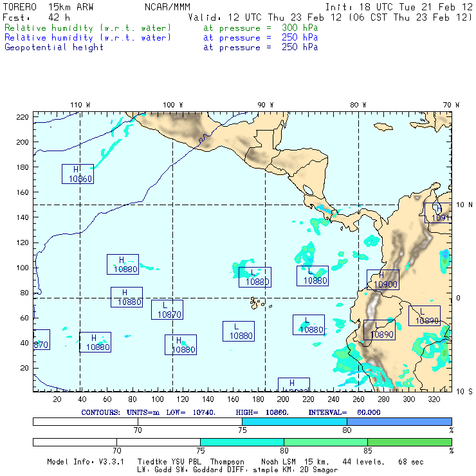476x476 pixels.
Task: Click the '68 sec' timestep text
Action: pos(411,462)
